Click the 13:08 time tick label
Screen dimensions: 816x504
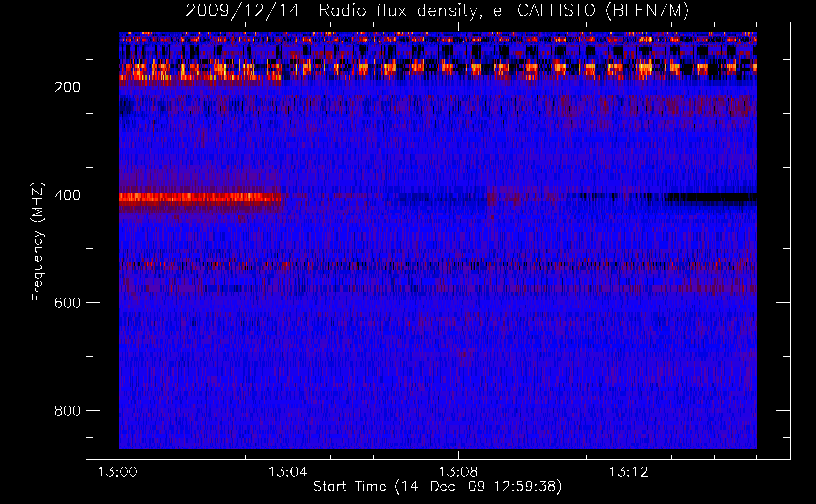[x=458, y=472]
